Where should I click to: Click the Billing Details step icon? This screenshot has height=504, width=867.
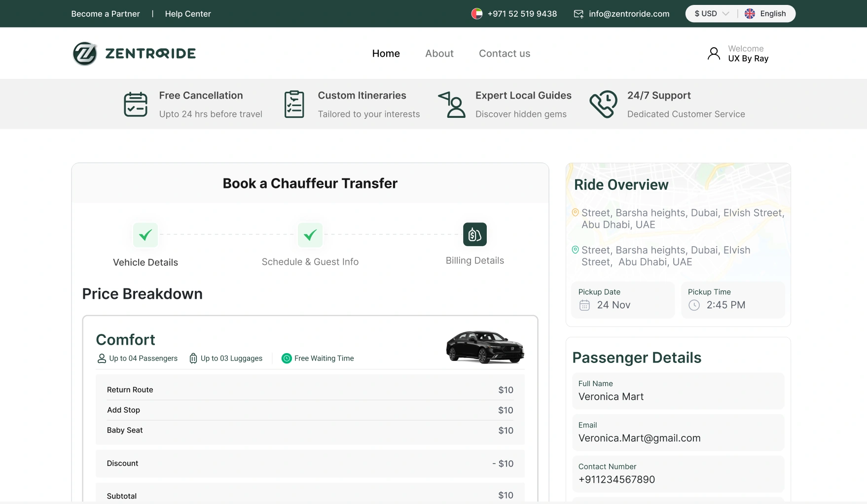(475, 234)
